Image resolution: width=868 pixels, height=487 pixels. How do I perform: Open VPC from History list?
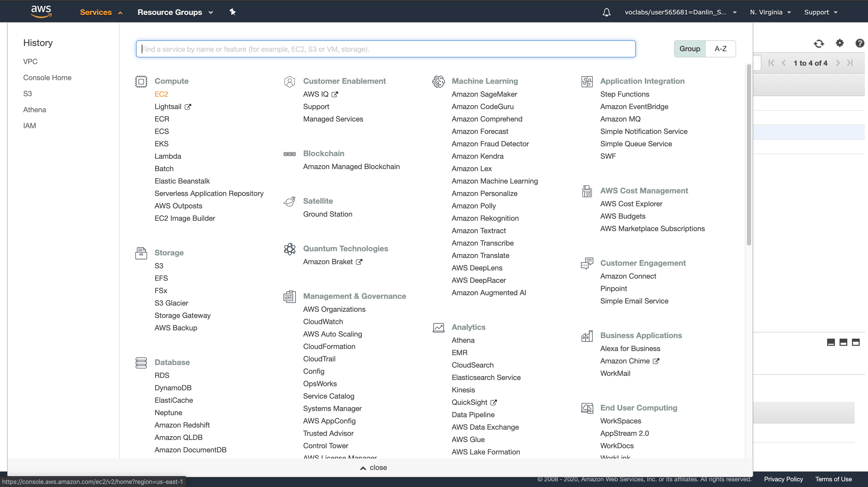point(30,62)
